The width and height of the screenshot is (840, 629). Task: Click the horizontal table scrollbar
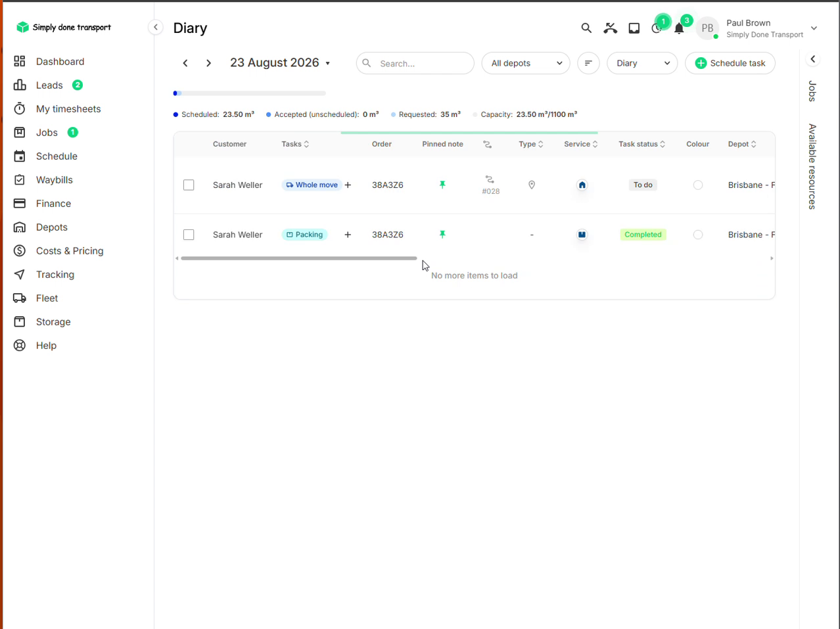click(299, 258)
